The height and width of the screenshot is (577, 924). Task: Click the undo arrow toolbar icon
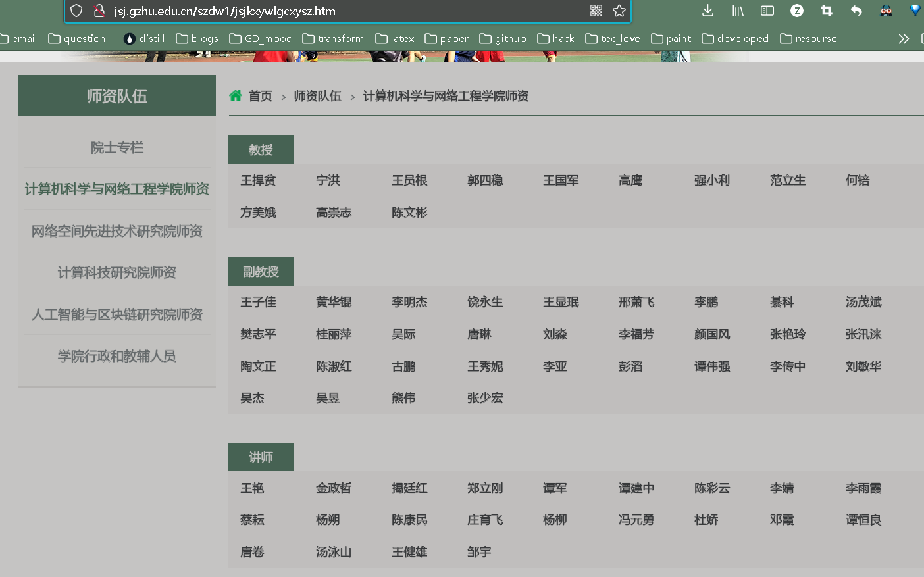(x=856, y=11)
